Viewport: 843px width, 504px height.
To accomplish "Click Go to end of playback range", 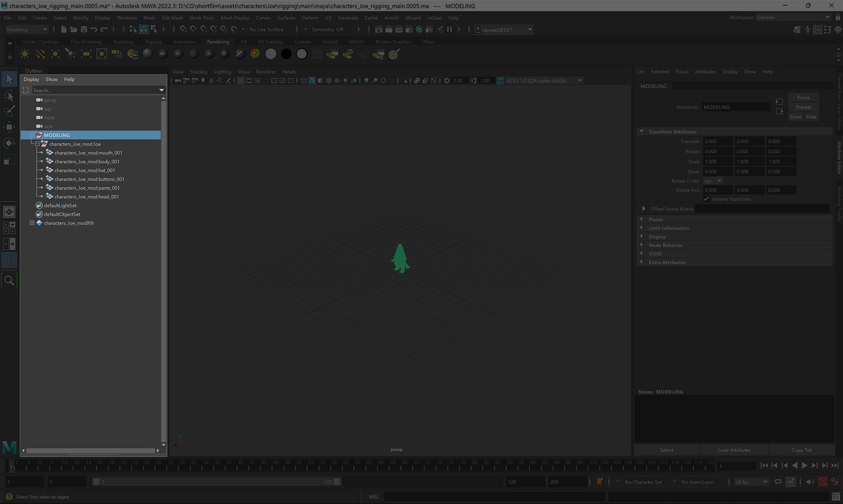I will coord(835,465).
